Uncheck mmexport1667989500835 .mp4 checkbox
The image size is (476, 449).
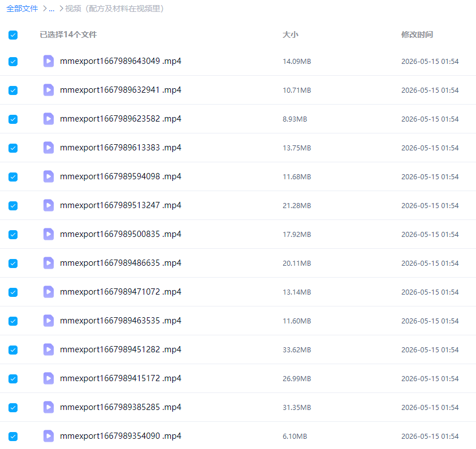coord(13,235)
